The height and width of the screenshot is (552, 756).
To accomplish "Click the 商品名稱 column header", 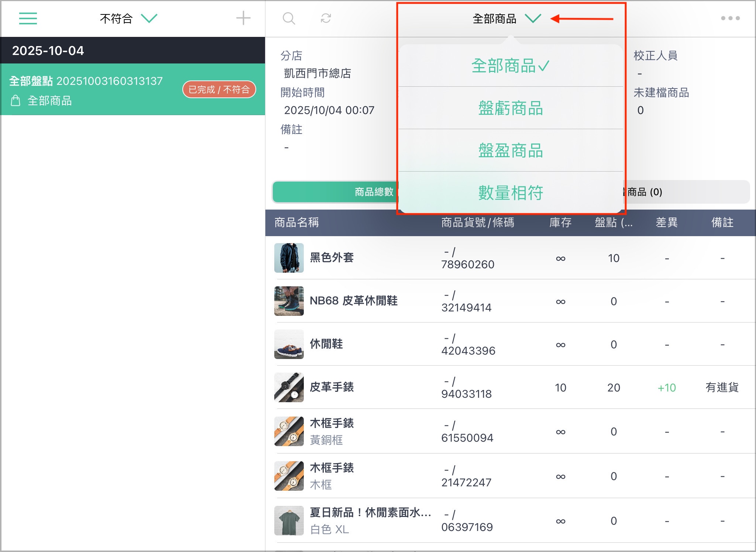I will (296, 222).
